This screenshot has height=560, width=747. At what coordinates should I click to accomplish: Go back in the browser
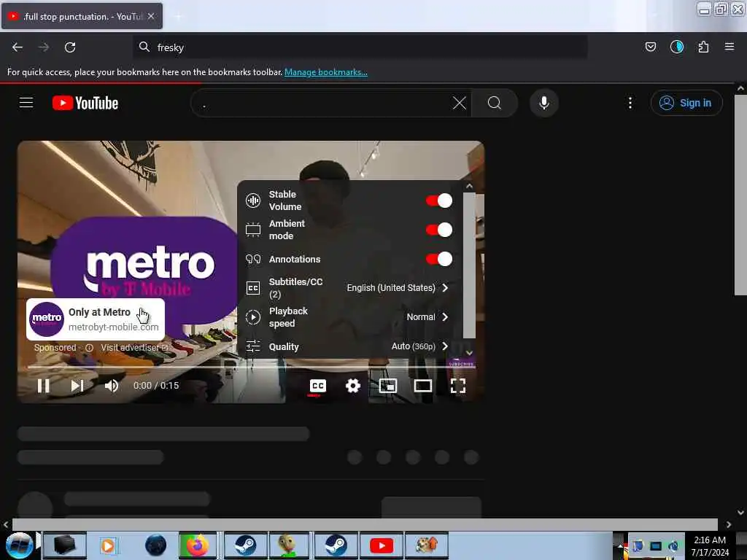[18, 47]
